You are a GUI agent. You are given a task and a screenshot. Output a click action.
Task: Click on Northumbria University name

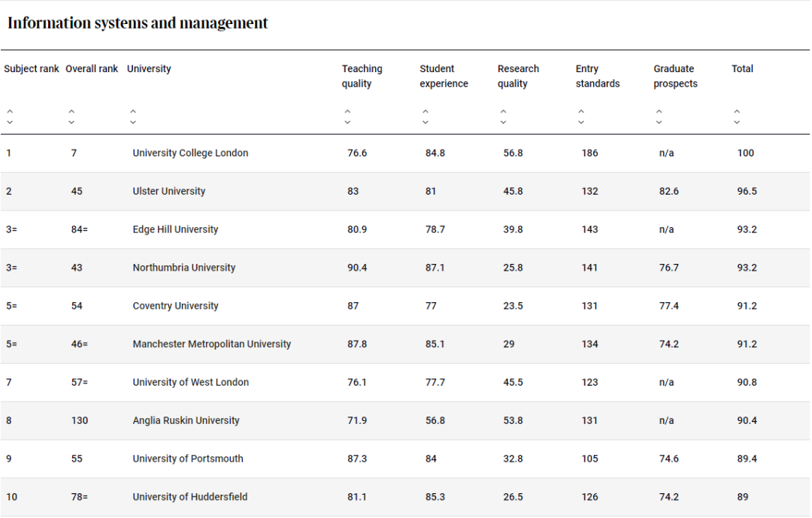(x=183, y=268)
